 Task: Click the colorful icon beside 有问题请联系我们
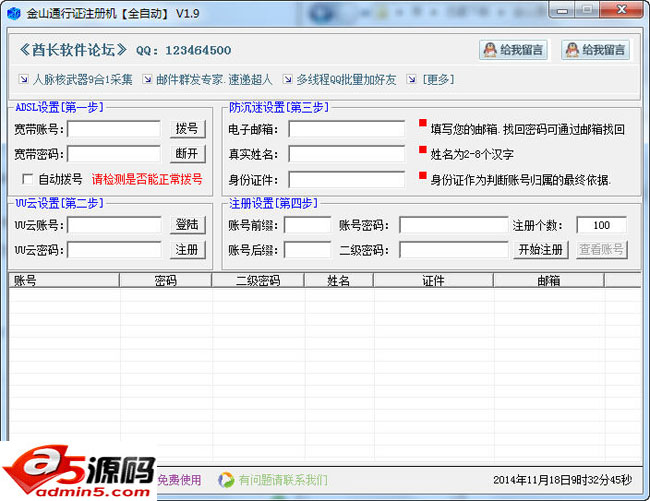click(x=226, y=480)
